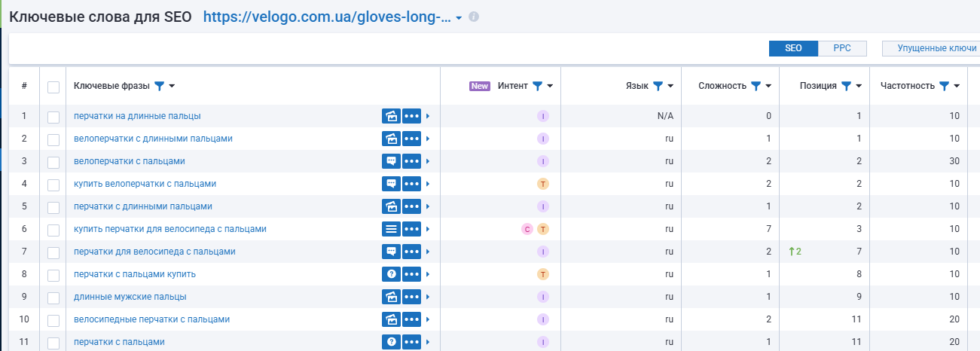Click the Упущенные ключи button

coord(931,48)
